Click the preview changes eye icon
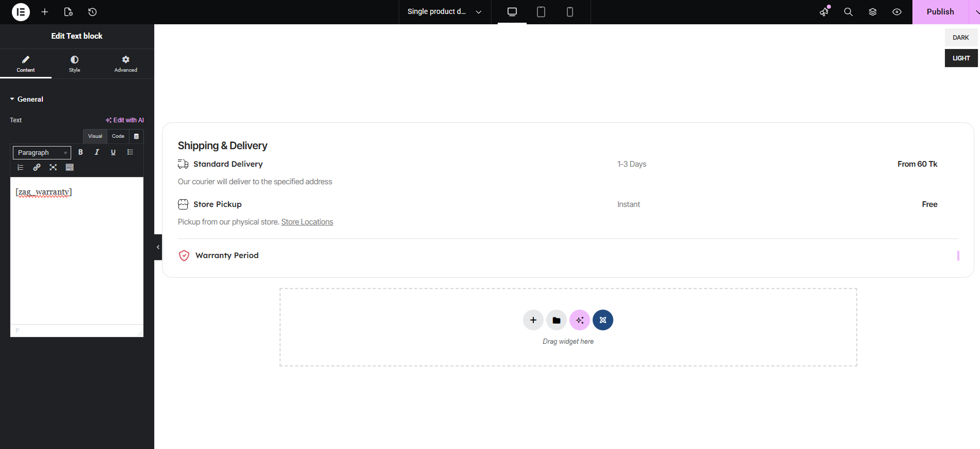Screen dimensions: 980x449 click(897, 12)
